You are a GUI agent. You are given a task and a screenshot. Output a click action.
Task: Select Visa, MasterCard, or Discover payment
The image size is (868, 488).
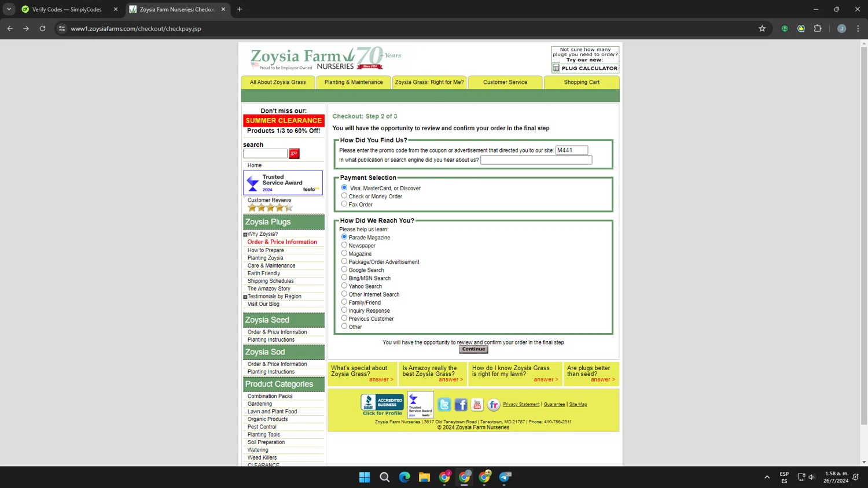tap(344, 187)
